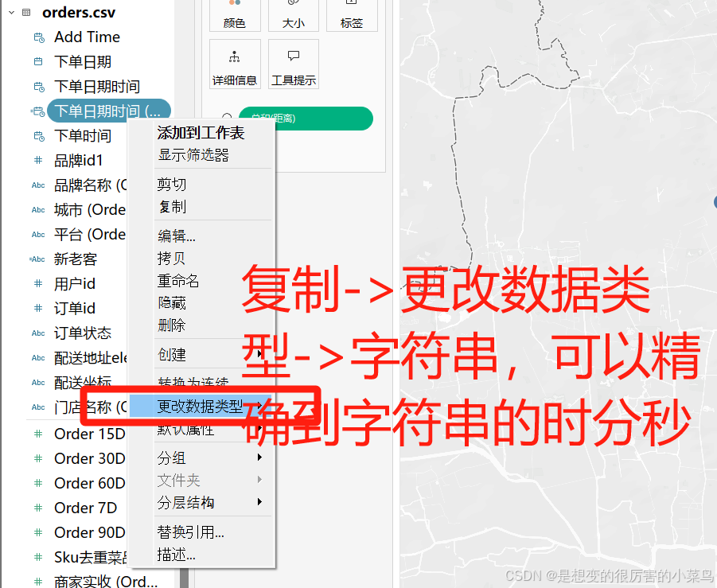The image size is (717, 588).
Task: Open the 标签 label marks card
Action: click(x=352, y=15)
